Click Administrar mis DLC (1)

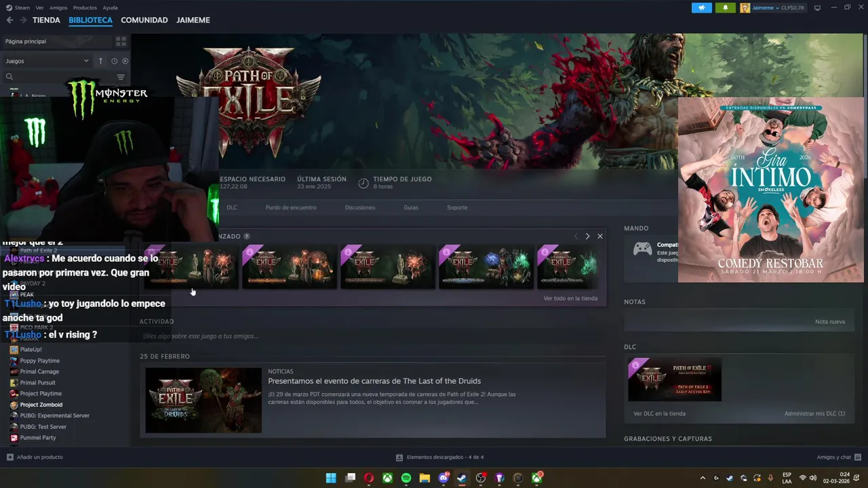(814, 413)
